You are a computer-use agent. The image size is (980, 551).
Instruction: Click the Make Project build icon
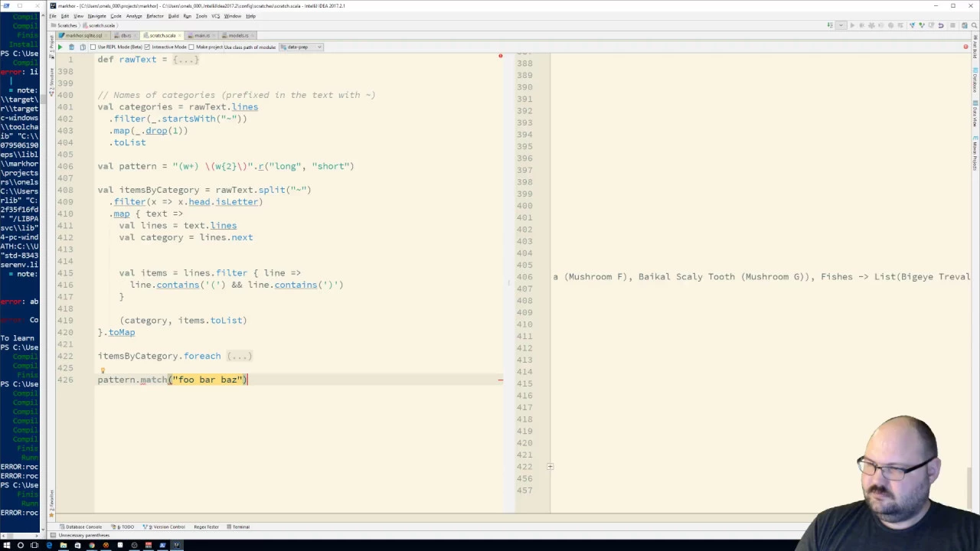pos(830,25)
